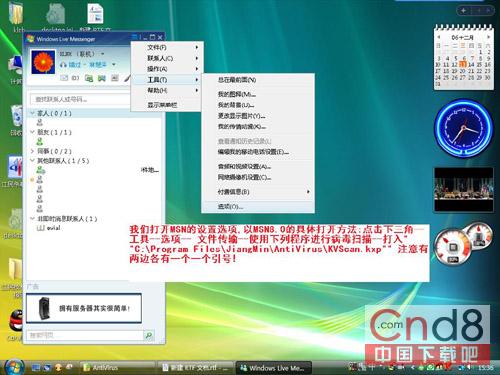
Task: Open the online status dropdown beside the name
Action: pos(103,54)
